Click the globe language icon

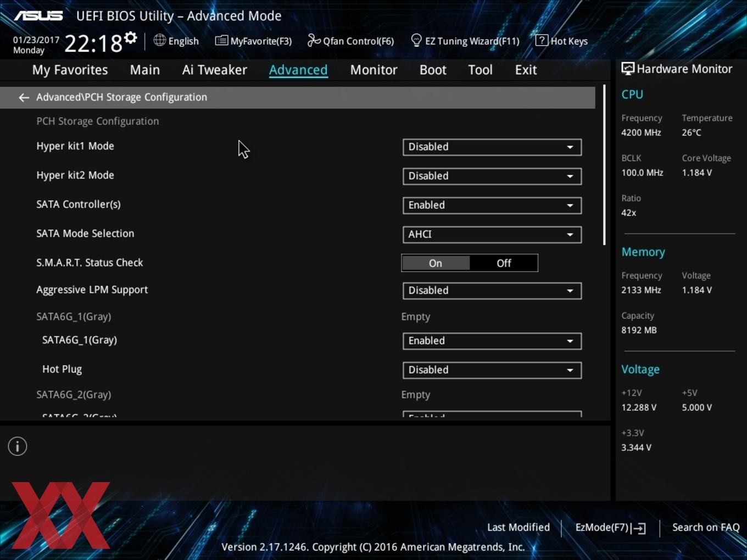click(159, 40)
